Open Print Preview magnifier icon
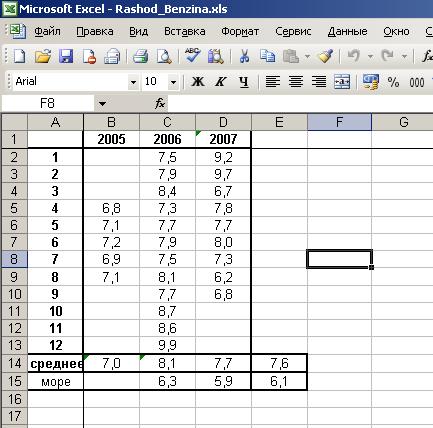 coord(164,56)
